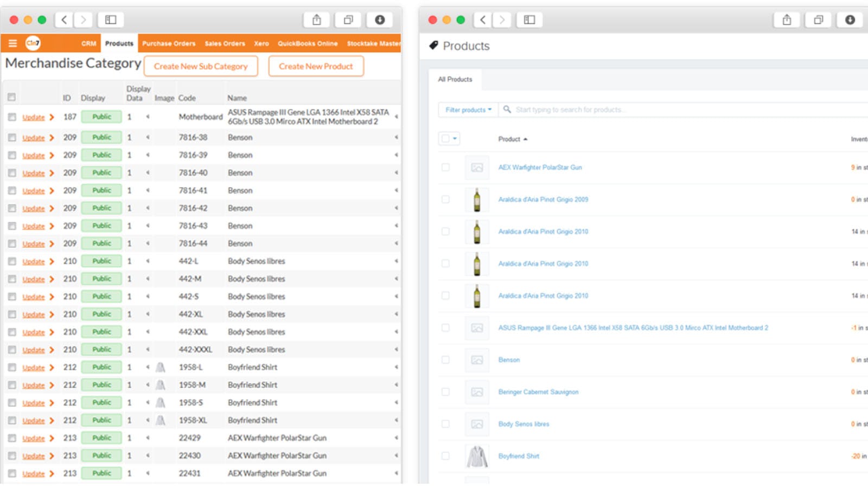Expand the arrow next to Update in row 442-M
Image resolution: width=868 pixels, height=488 pixels.
tap(52, 279)
